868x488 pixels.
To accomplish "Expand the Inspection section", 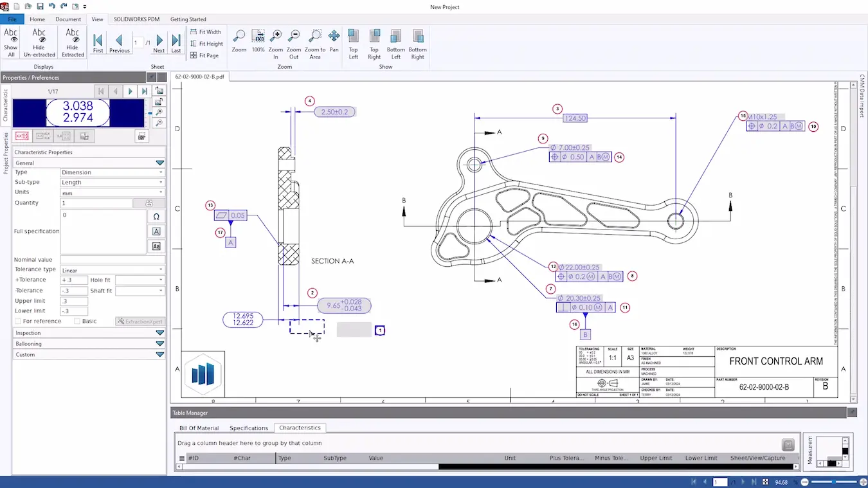I will pyautogui.click(x=89, y=333).
